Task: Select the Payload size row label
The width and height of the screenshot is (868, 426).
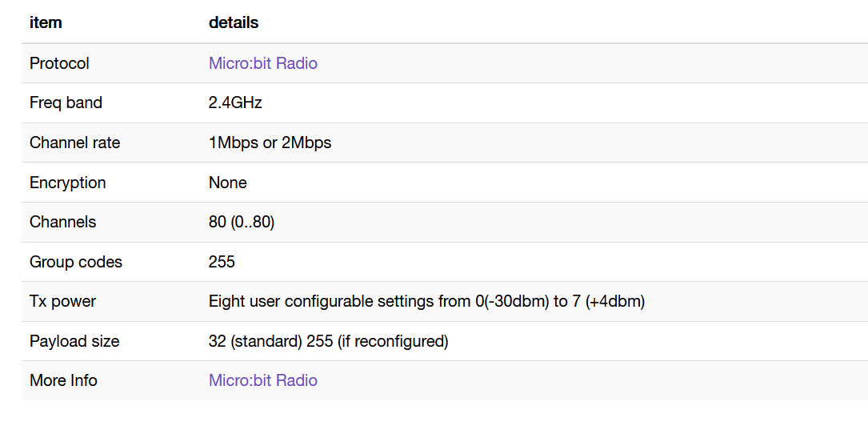Action: pos(74,341)
